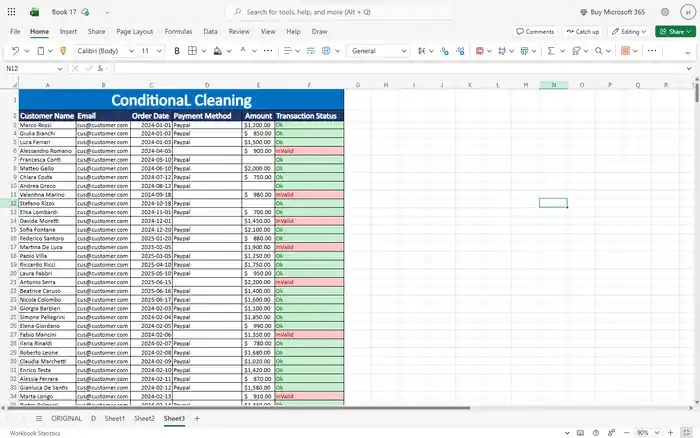700x438 pixels.
Task: Switch to the Sheet2 tab
Action: click(x=144, y=418)
